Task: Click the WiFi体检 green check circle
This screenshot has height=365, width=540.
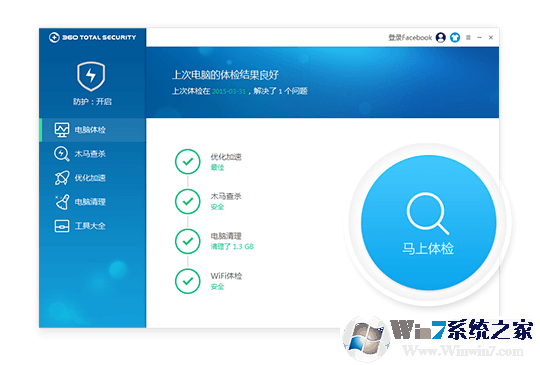Action: (x=188, y=281)
